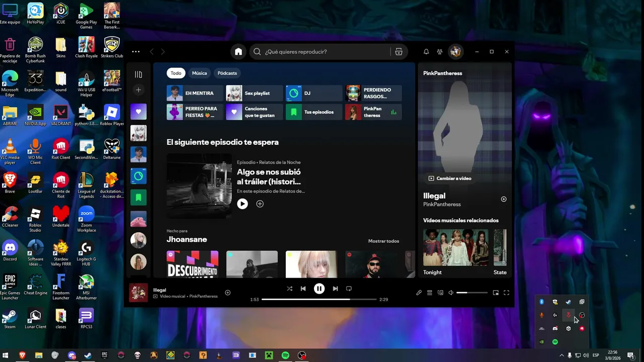Open the Illegal album art in player bar

[138, 293]
